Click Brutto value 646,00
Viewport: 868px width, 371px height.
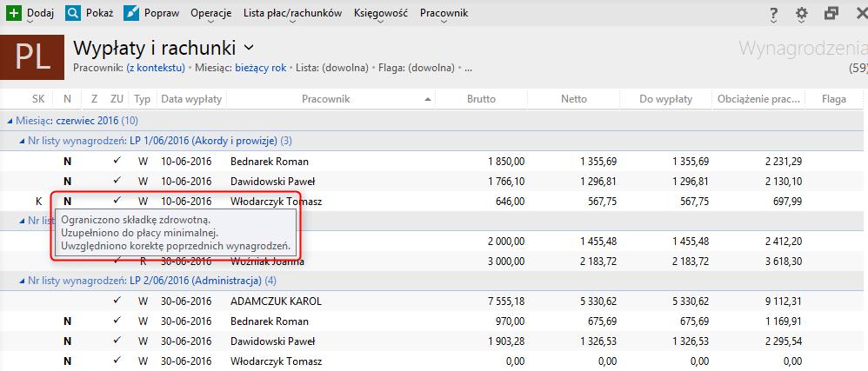pyautogui.click(x=512, y=202)
